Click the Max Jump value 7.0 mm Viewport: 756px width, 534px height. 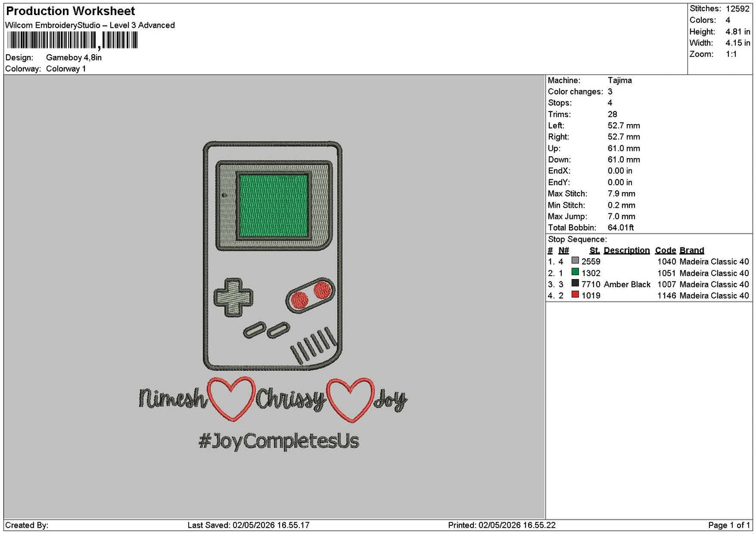pos(622,217)
